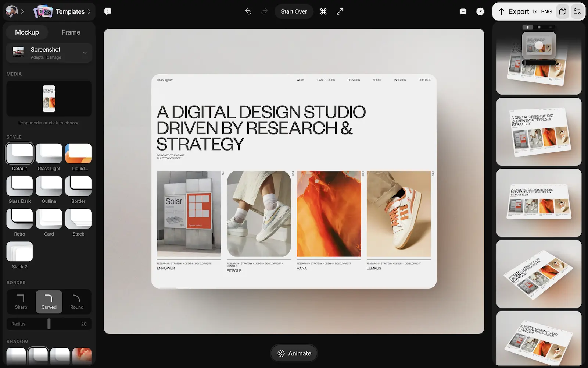
Task: Click the plus icon near Export
Action: point(463,11)
